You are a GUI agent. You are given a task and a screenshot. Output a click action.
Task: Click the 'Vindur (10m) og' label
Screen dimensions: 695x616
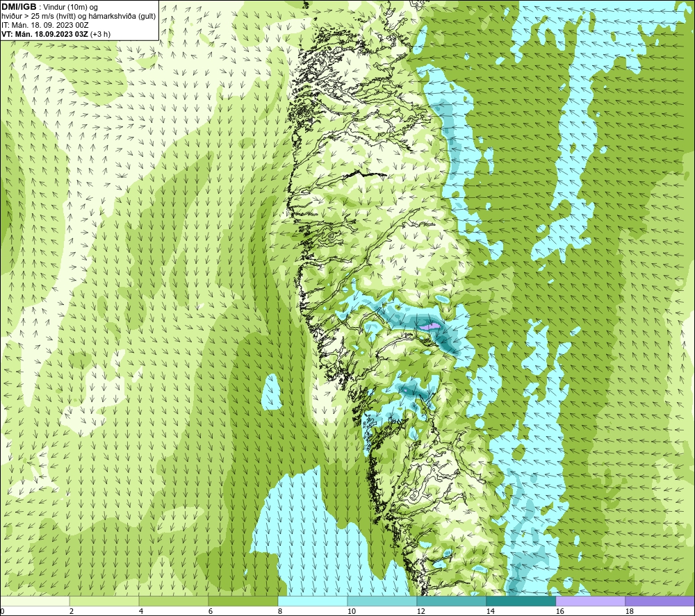tap(69, 7)
